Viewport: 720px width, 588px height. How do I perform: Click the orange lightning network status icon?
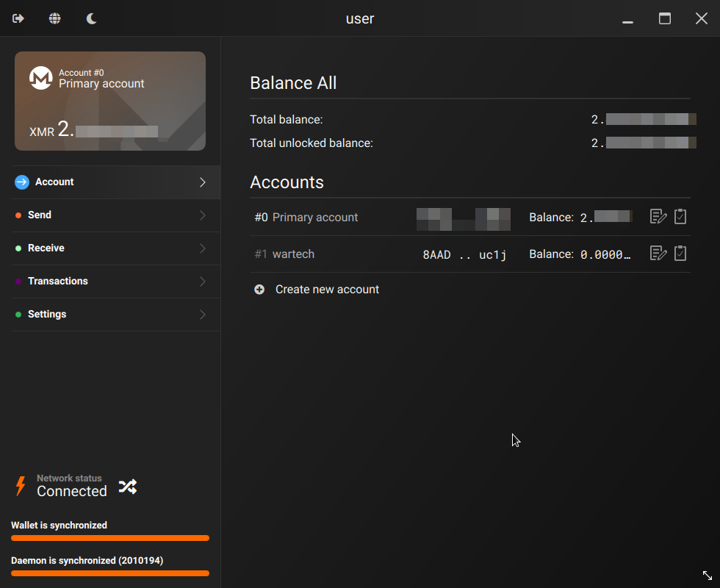(x=21, y=486)
